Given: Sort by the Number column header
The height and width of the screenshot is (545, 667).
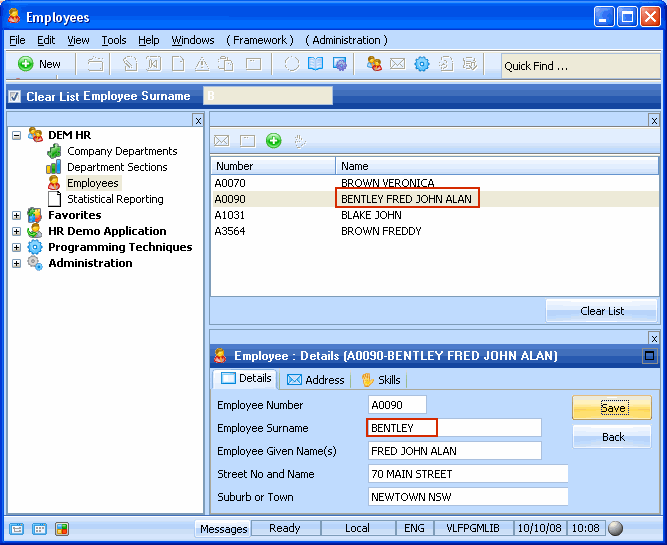Looking at the screenshot, I should pyautogui.click(x=273, y=166).
